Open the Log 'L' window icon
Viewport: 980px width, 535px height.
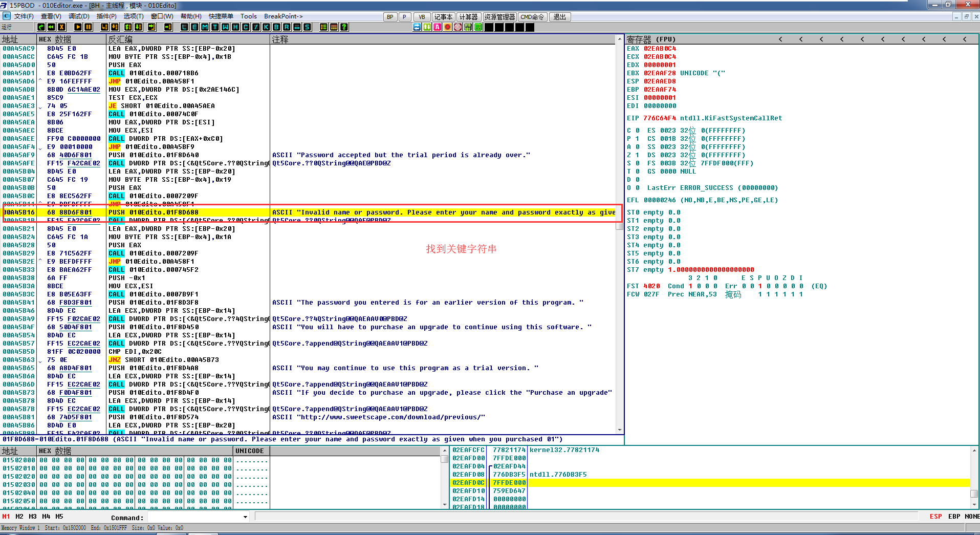click(184, 27)
